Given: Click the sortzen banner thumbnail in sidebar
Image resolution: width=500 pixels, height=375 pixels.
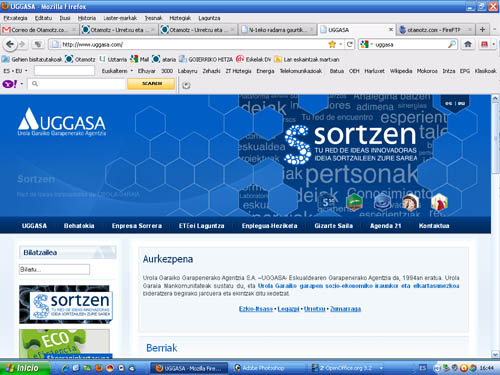Looking at the screenshot, I should [x=66, y=304].
